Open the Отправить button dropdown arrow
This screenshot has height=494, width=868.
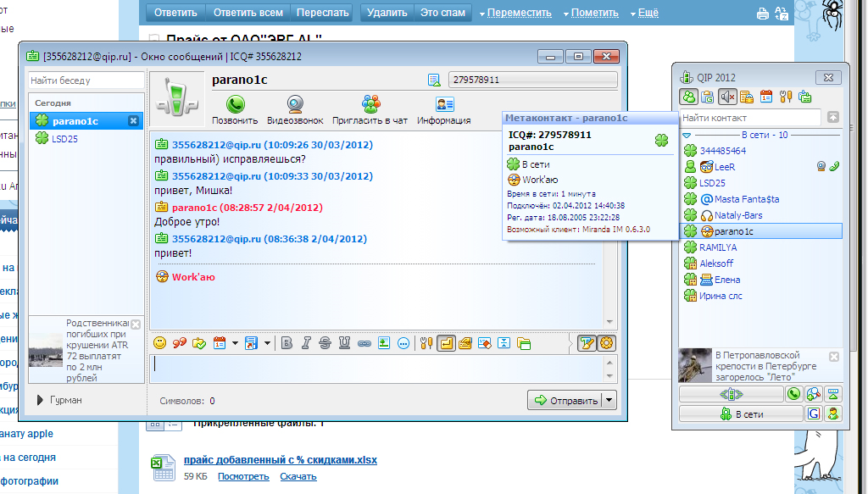click(x=609, y=400)
